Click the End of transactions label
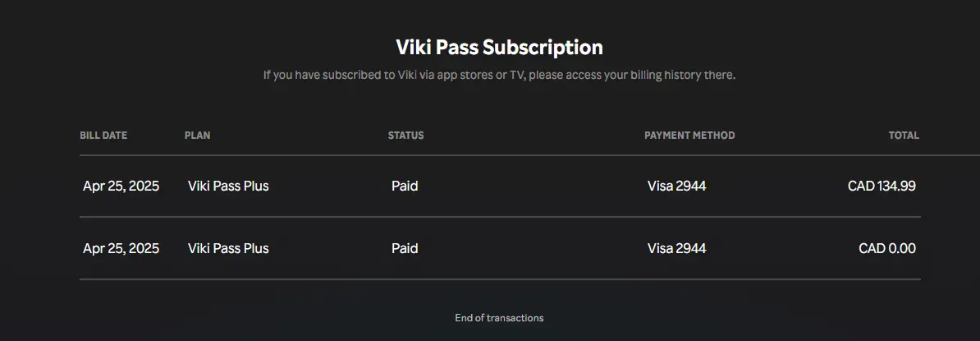 point(499,318)
